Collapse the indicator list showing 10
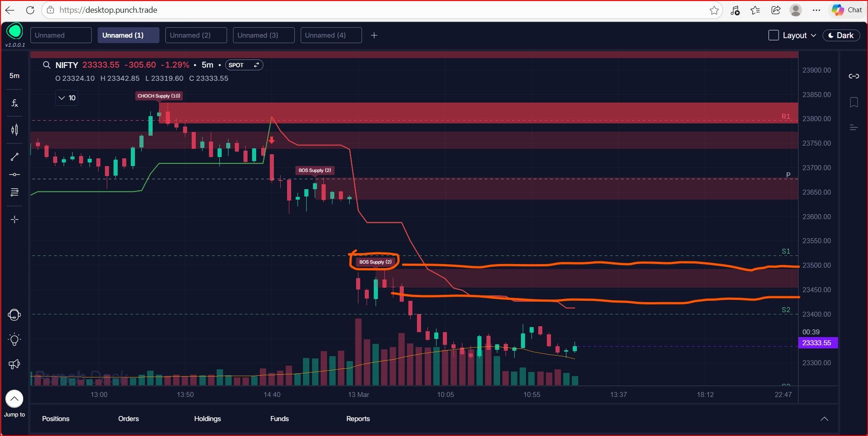 click(67, 98)
